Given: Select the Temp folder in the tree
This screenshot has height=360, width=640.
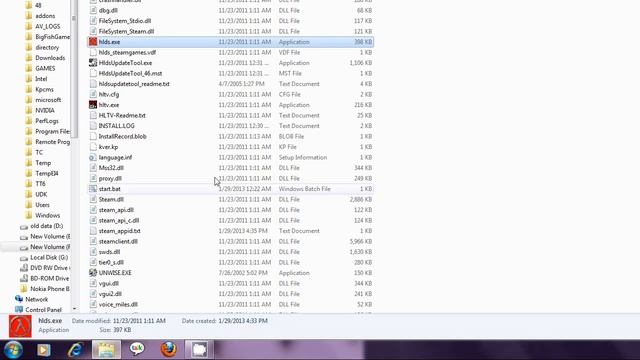Looking at the screenshot, I should (43, 163).
